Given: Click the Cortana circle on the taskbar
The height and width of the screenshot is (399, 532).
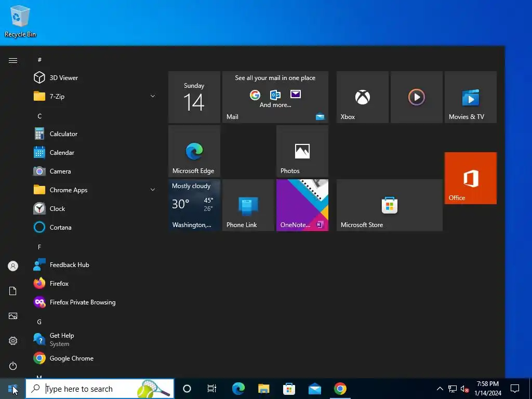Looking at the screenshot, I should [x=187, y=389].
